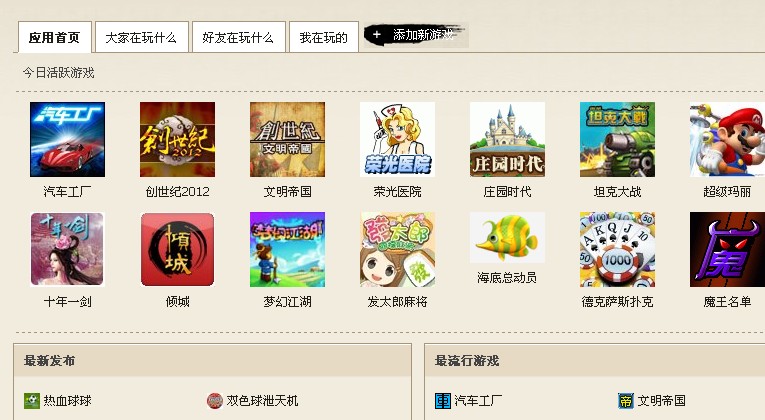Open the 魔王名单 demon icon

[x=727, y=249]
